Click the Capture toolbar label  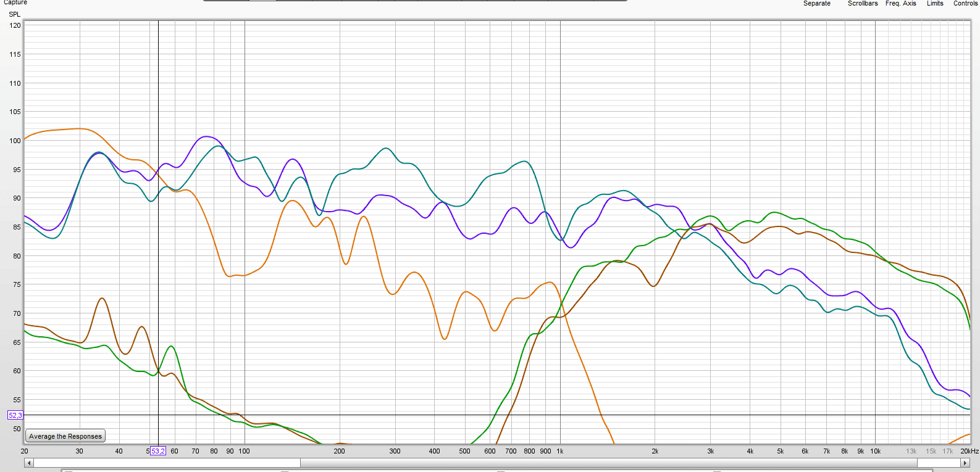[15, 2]
